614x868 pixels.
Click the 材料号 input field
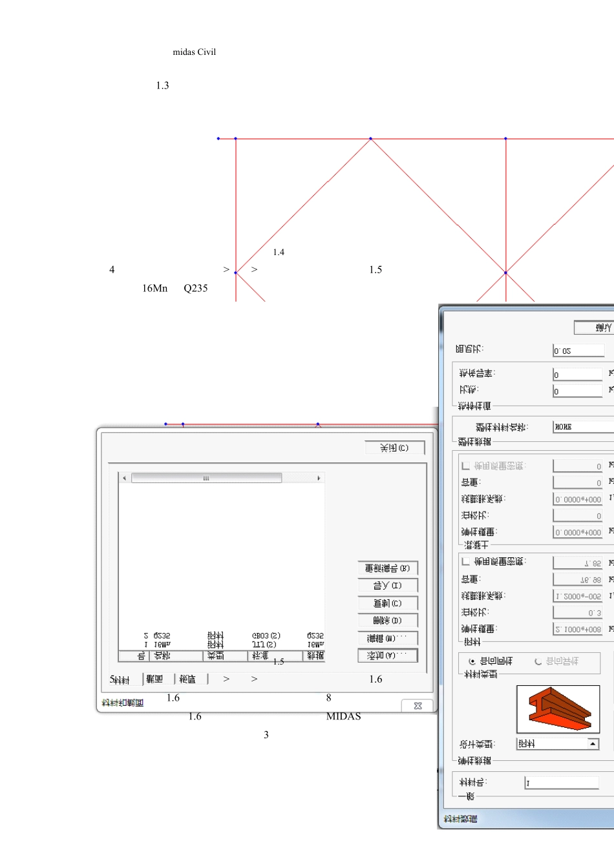[x=561, y=783]
